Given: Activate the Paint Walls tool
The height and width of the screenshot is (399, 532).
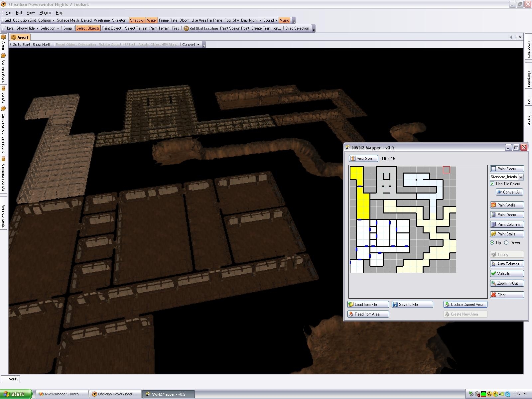Looking at the screenshot, I should 506,205.
